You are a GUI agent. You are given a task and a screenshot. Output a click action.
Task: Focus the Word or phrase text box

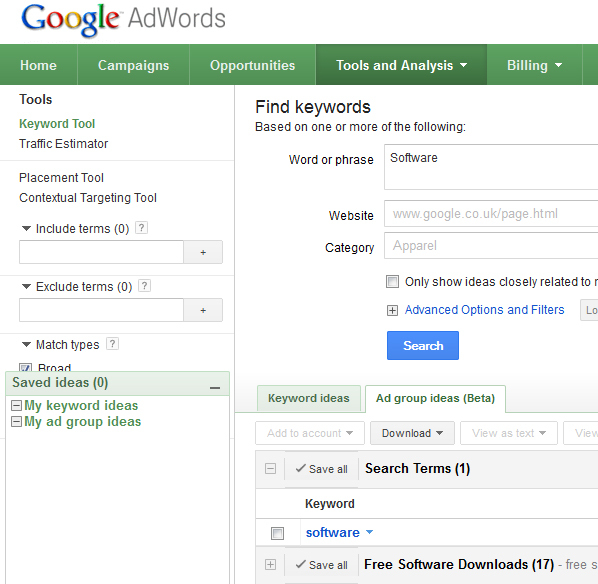coord(491,167)
